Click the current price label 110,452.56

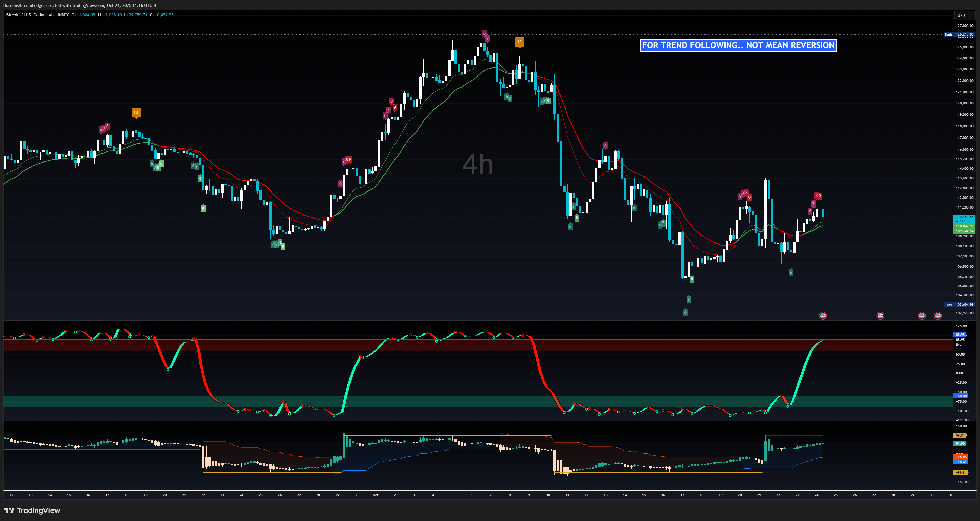(x=964, y=217)
